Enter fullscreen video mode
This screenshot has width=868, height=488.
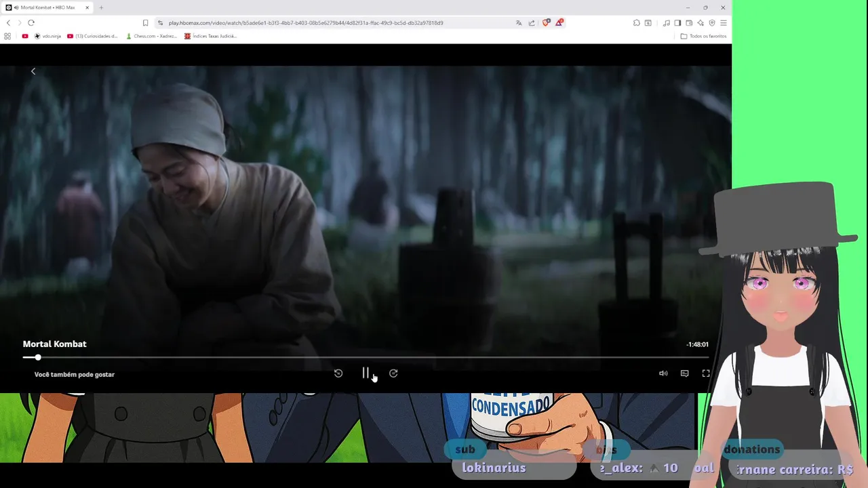[x=706, y=373]
